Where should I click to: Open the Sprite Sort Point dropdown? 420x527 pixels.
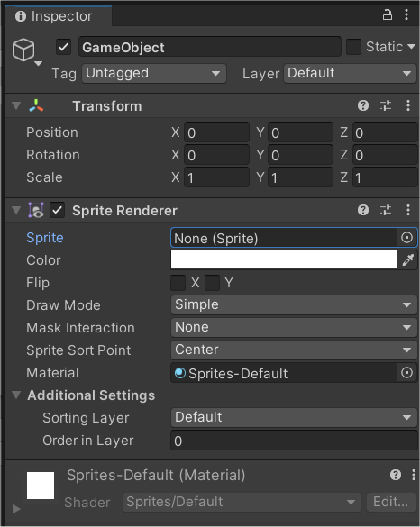[294, 350]
